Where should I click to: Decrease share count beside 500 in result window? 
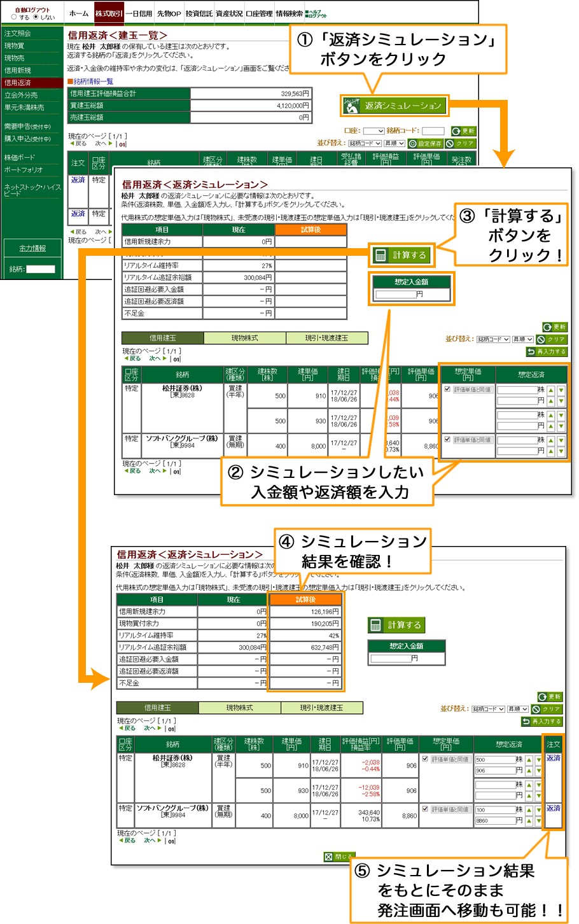pyautogui.click(x=538, y=760)
